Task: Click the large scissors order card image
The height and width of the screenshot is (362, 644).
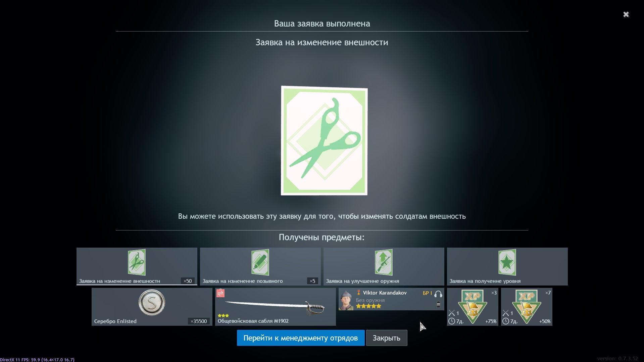Action: (324, 141)
